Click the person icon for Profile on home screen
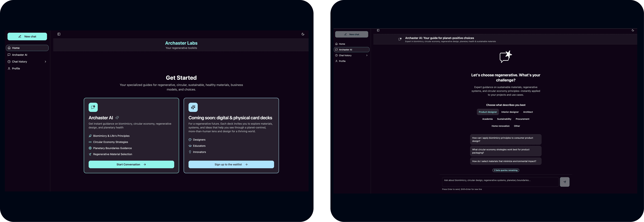This screenshot has height=222, width=644. pyautogui.click(x=9, y=69)
